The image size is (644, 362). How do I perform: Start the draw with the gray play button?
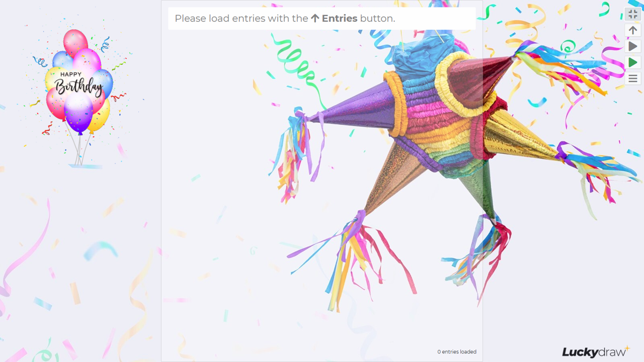coord(633,46)
